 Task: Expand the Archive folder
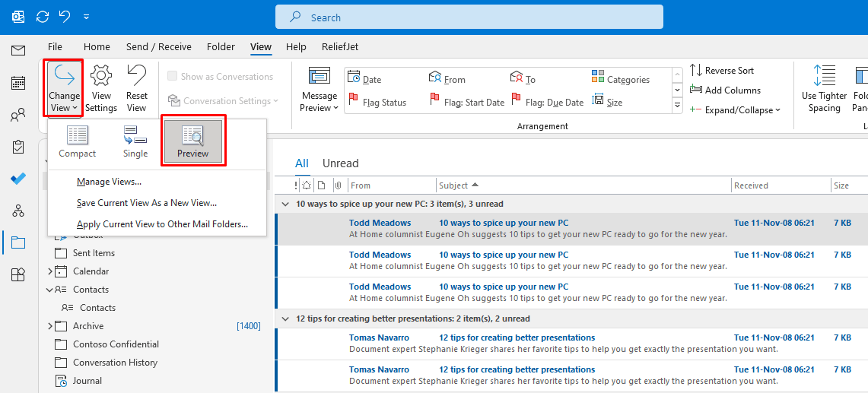click(49, 326)
